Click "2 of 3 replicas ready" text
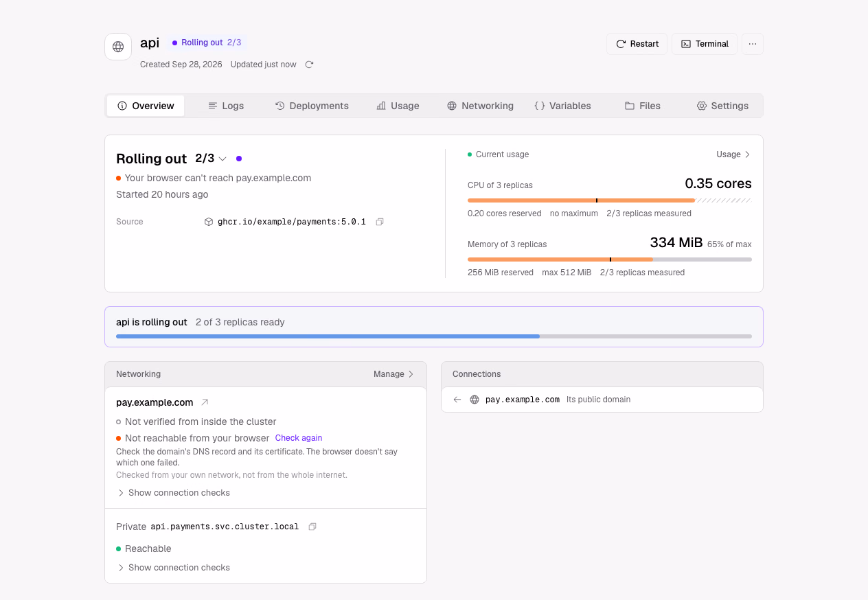Screen dimensions: 868x600 coord(240,322)
